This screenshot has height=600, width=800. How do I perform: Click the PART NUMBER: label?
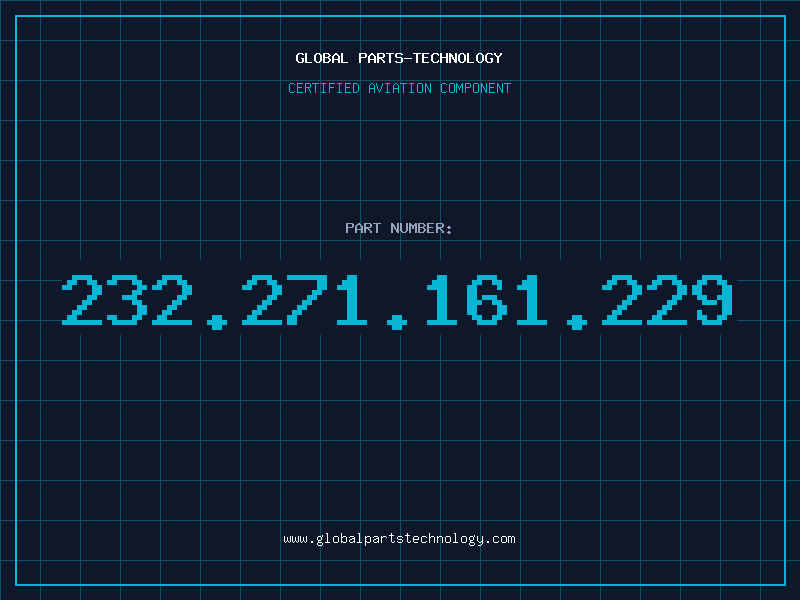(x=399, y=228)
